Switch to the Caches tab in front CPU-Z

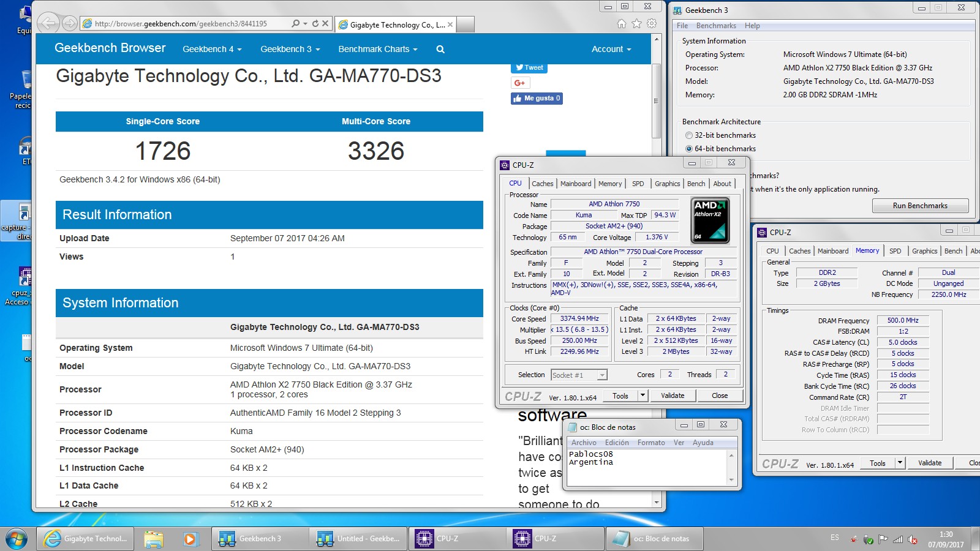coord(542,184)
